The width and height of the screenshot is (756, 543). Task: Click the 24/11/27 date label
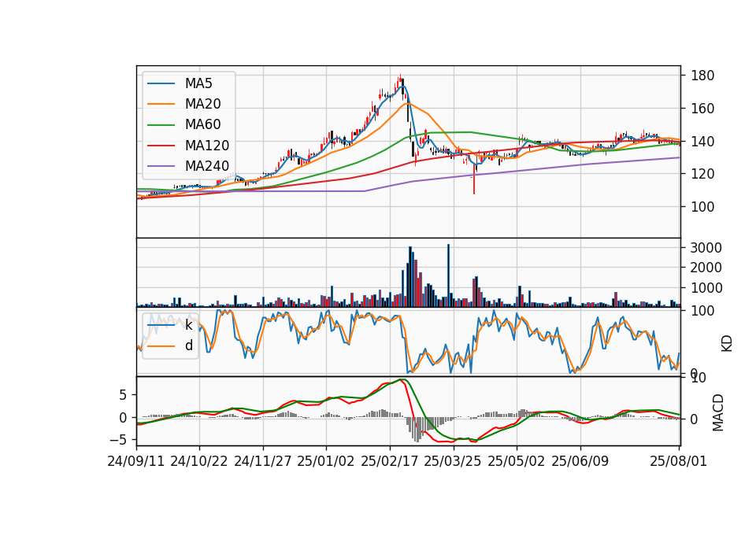click(x=263, y=461)
